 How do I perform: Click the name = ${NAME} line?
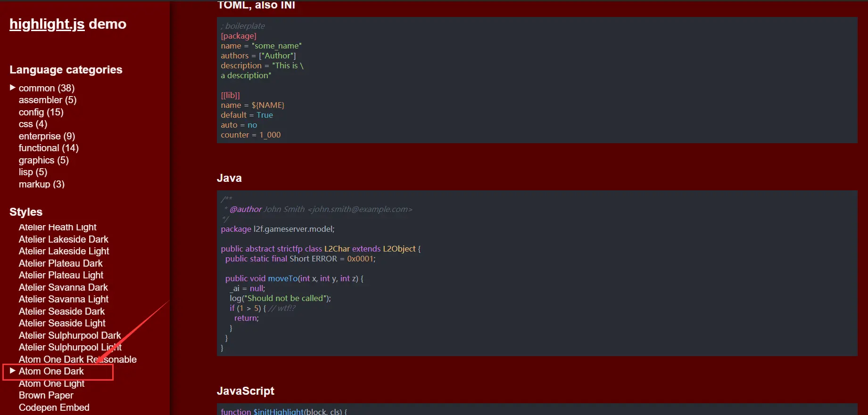[253, 105]
